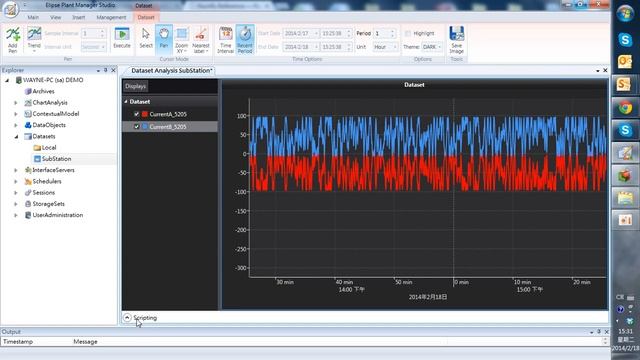Select the Dataset Analysis SubStation tab

(171, 71)
